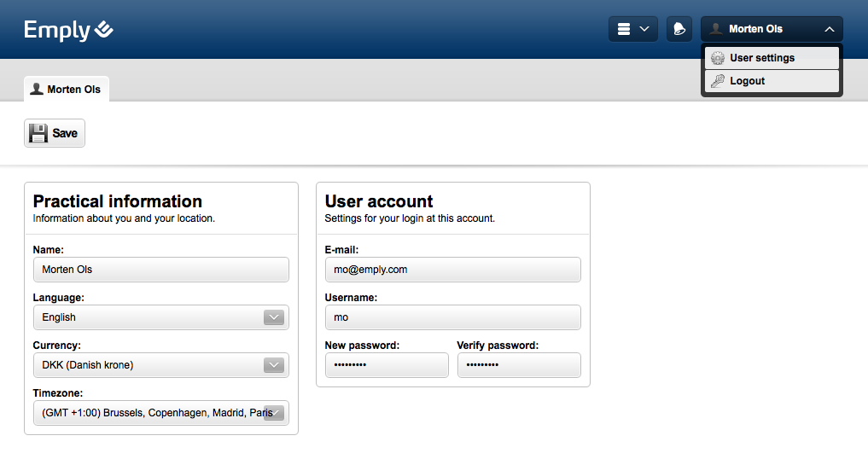Select the User settings menu entry
Viewport: 868px width, 459px height.
pos(762,58)
